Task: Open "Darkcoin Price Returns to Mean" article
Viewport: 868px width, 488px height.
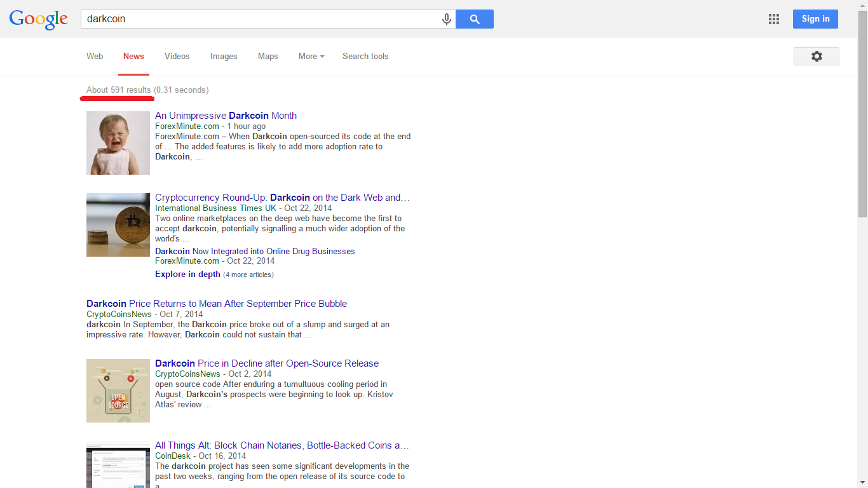Action: (x=217, y=304)
